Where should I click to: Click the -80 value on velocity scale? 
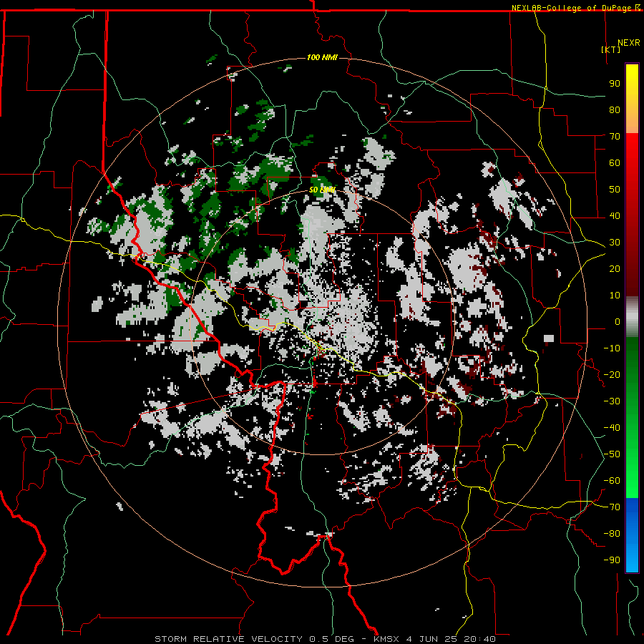(612, 534)
